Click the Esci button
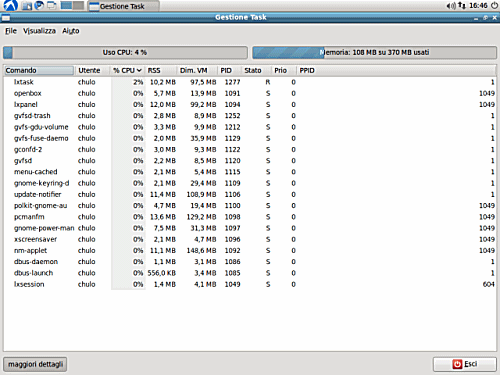 [x=465, y=364]
